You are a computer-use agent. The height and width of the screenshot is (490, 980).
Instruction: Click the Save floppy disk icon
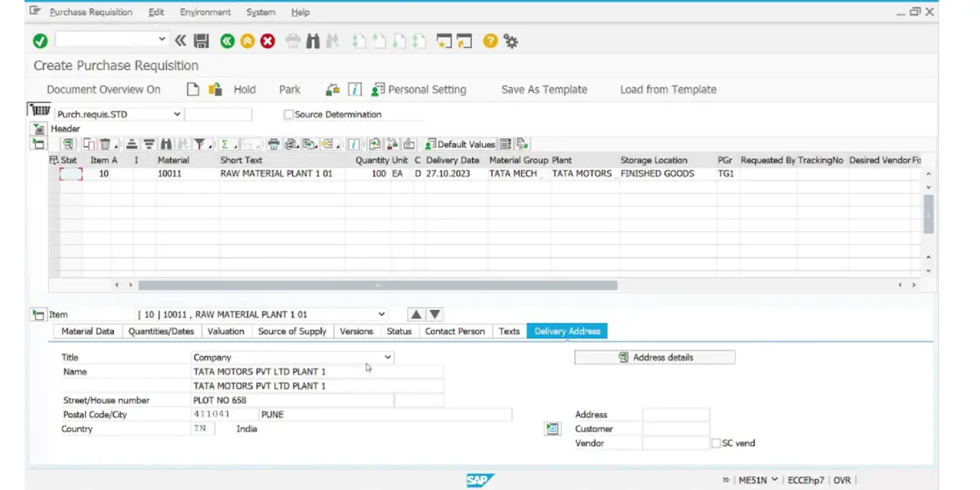(201, 41)
